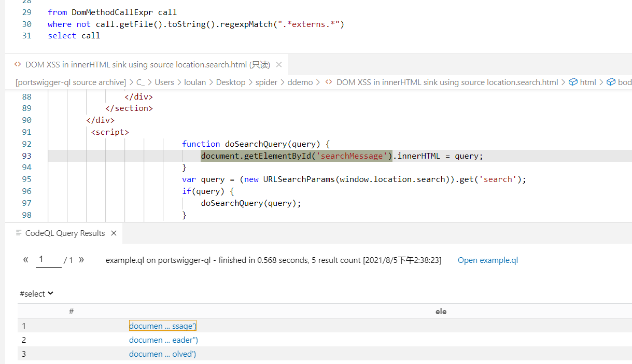Click the '#' column header
The width and height of the screenshot is (632, 364).
coord(72,311)
